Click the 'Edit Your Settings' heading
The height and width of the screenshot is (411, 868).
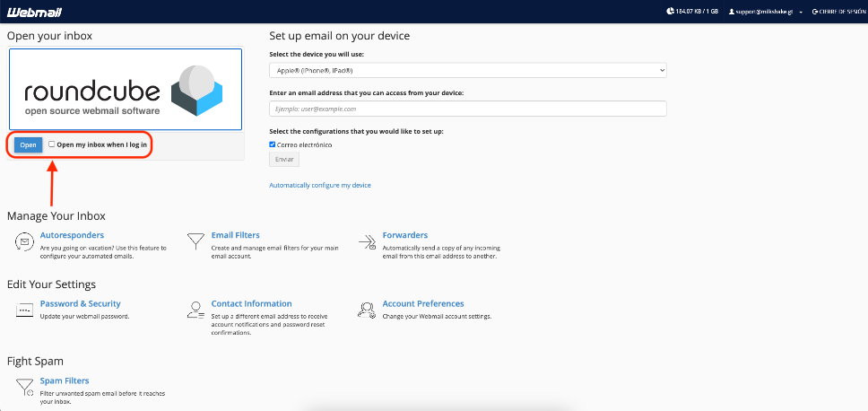51,284
